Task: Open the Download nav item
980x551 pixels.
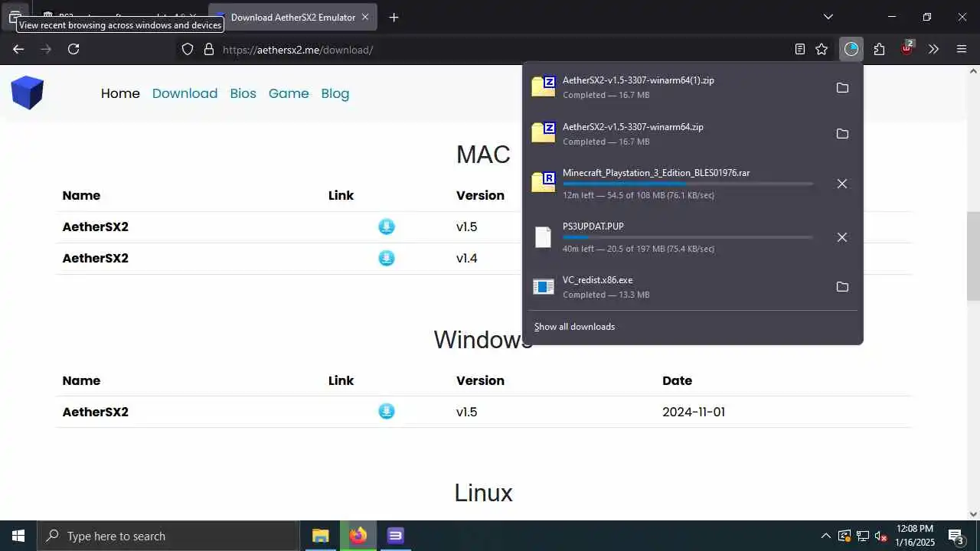Action: (x=185, y=93)
